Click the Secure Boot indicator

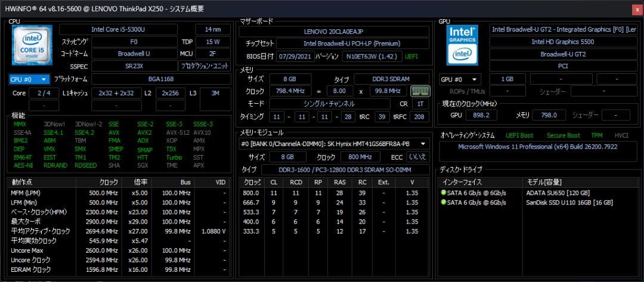(563, 135)
